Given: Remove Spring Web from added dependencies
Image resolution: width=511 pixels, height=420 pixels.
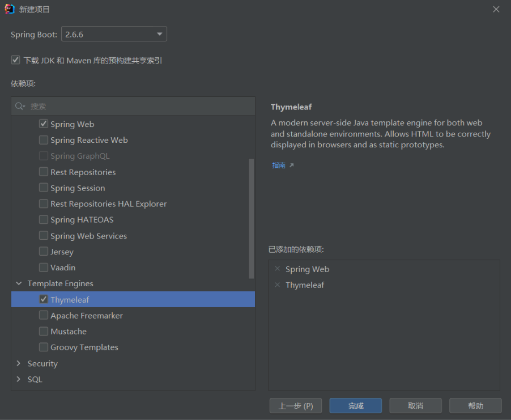Looking at the screenshot, I should click(x=278, y=269).
